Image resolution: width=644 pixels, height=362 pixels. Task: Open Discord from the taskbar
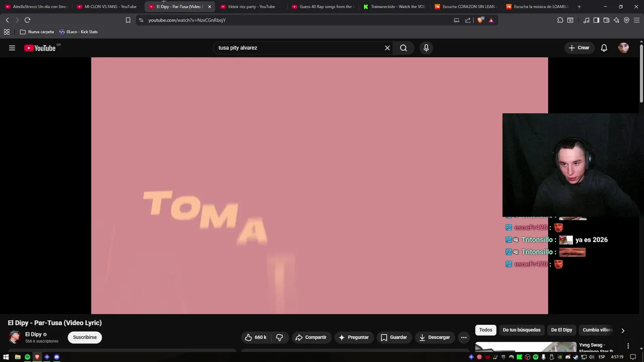(56, 357)
